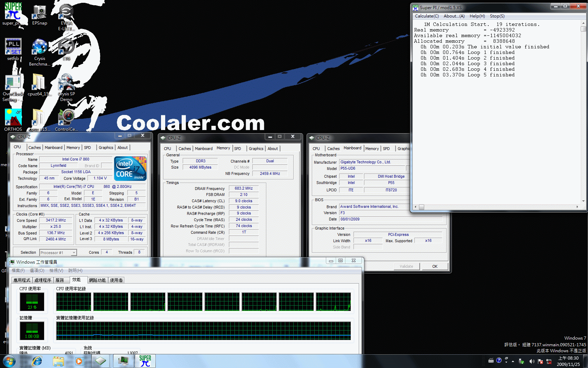Screen dimensions: 588x368
Task: Open the Task Manager help menu 說明(H)
Action: click(x=75, y=271)
